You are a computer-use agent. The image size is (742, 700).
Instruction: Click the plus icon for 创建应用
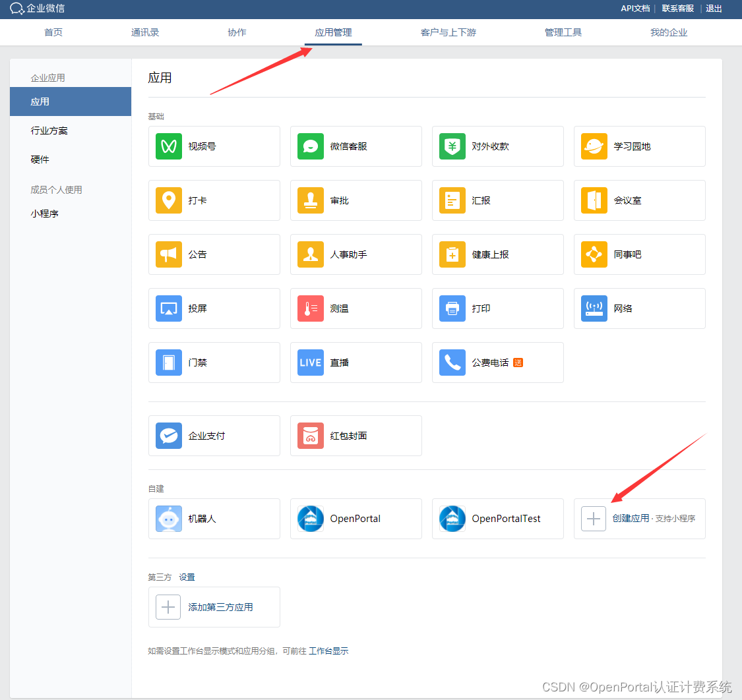pyautogui.click(x=594, y=518)
